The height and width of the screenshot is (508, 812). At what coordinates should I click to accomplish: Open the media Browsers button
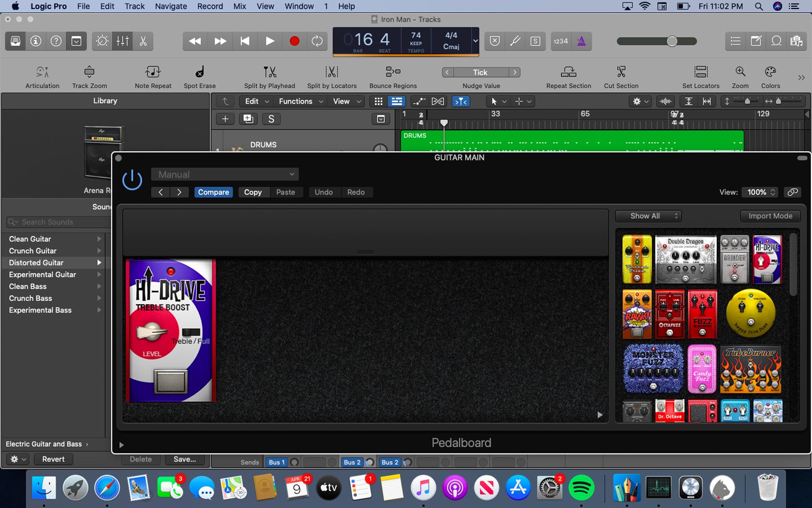(x=796, y=41)
